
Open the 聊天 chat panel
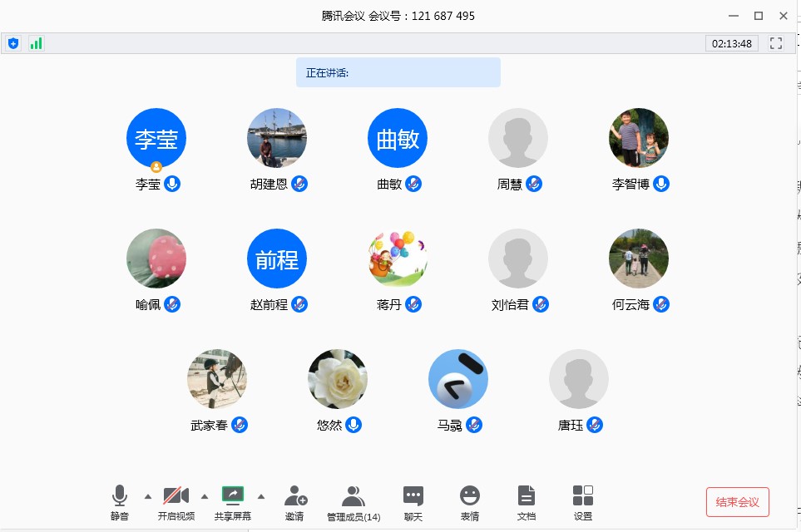pyautogui.click(x=413, y=502)
